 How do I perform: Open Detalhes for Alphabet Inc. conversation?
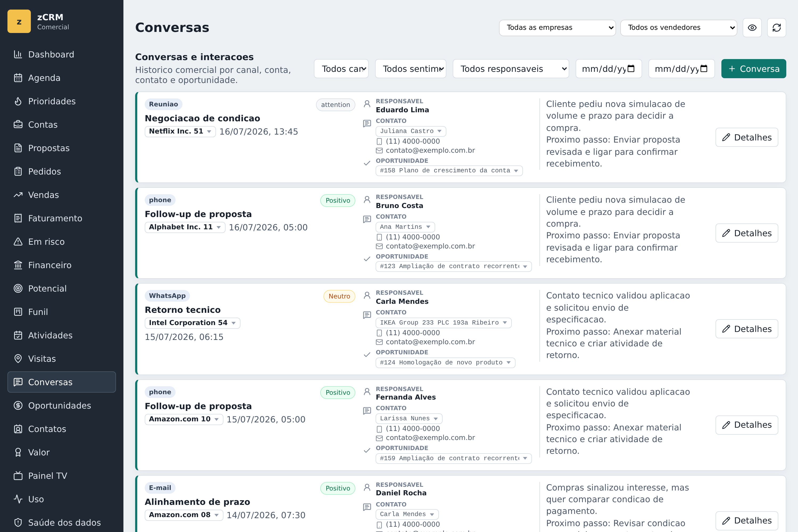[747, 233]
